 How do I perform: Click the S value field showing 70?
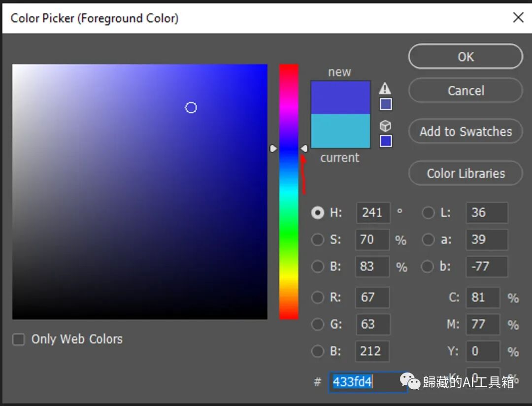(x=372, y=239)
